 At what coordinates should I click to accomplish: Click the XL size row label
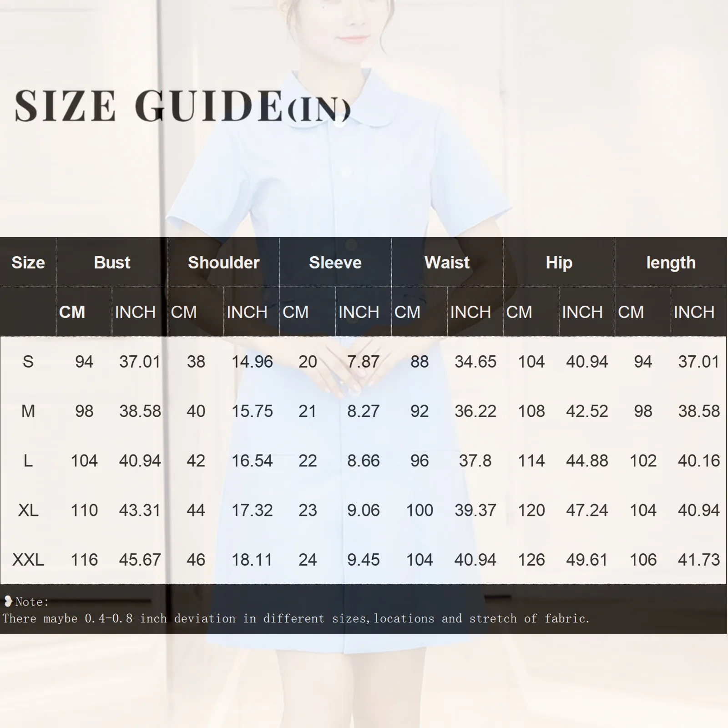(28, 510)
